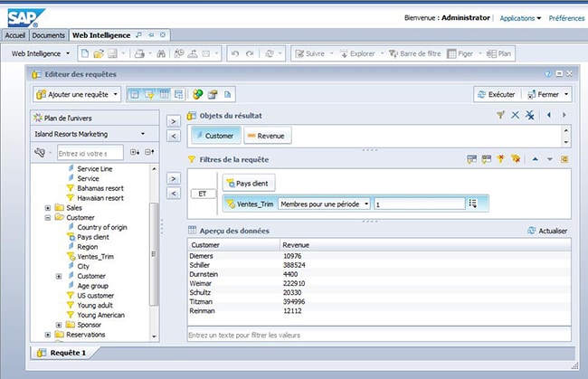Toggle the ET operator button

tap(203, 194)
